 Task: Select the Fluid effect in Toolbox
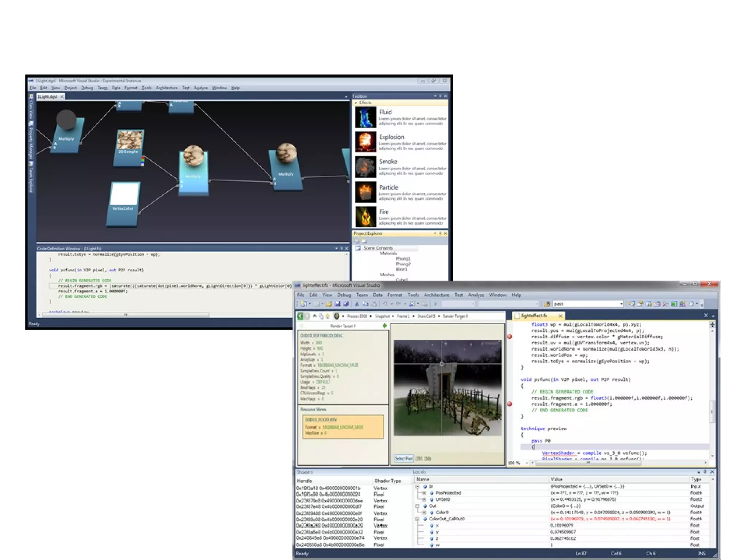(365, 117)
